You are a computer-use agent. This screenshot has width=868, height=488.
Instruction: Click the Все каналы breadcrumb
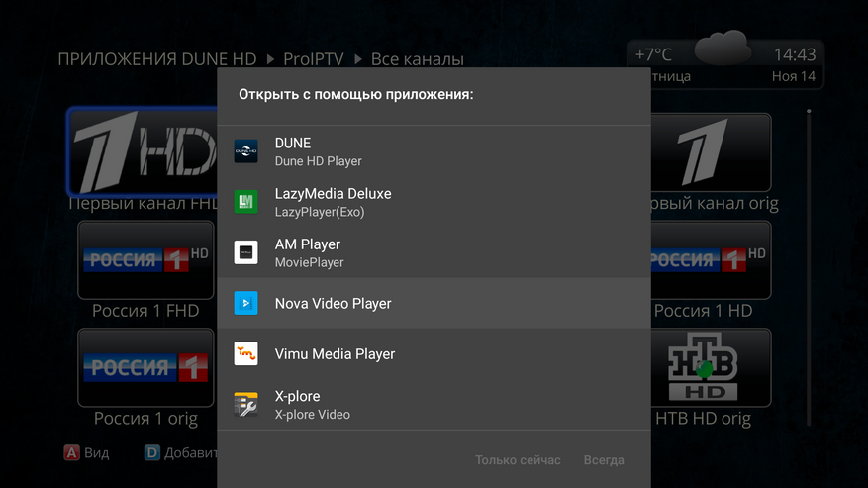418,59
